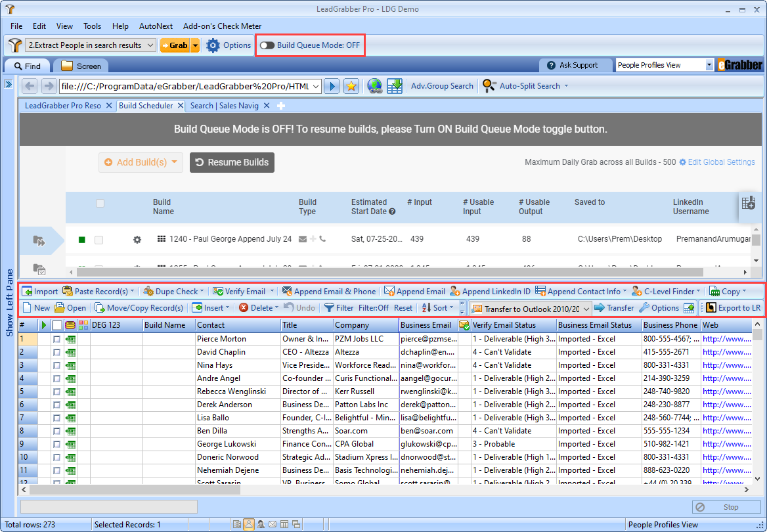Toggle Build Queue Mode switch on
767x532 pixels.
(x=267, y=45)
